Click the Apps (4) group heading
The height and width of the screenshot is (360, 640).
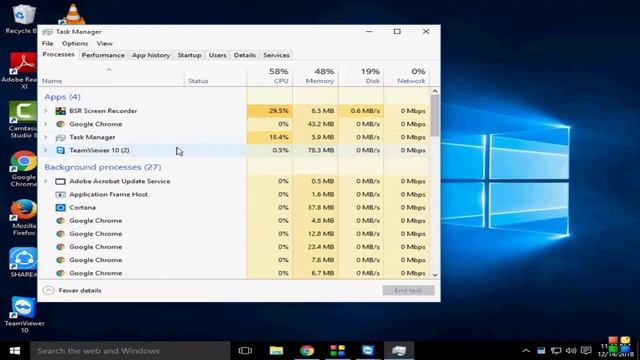pos(62,97)
